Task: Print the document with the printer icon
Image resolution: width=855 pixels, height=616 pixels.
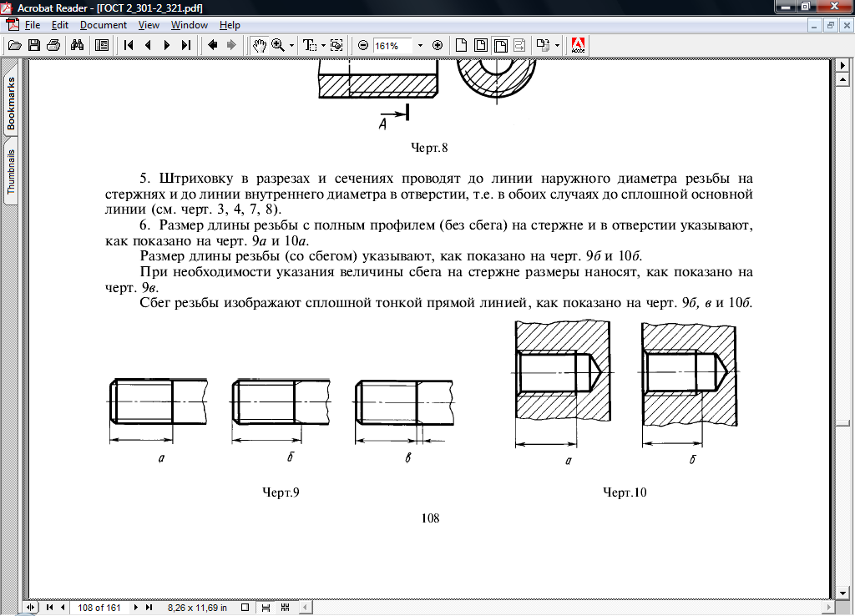Action: 53,45
